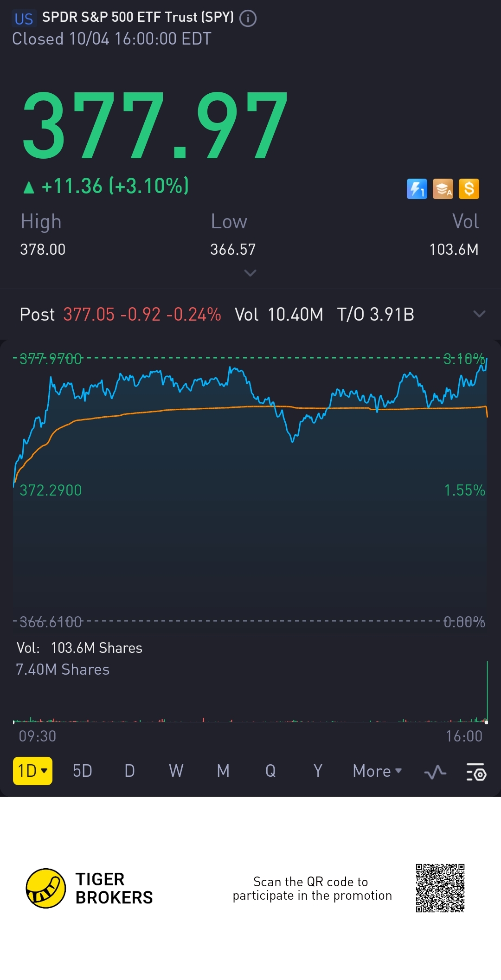Tap the Scan the QR code promotion text
The width and height of the screenshot is (501, 980).
(x=312, y=888)
